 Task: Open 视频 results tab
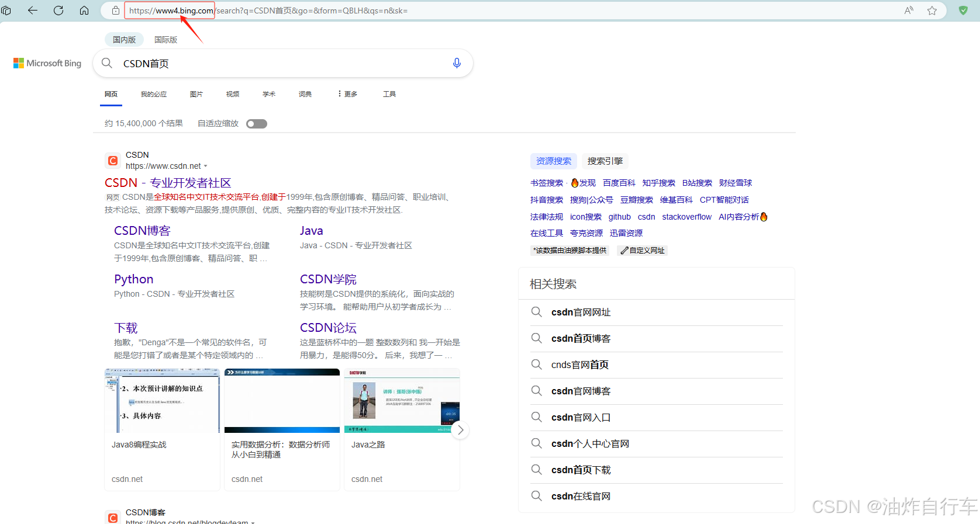click(x=233, y=94)
